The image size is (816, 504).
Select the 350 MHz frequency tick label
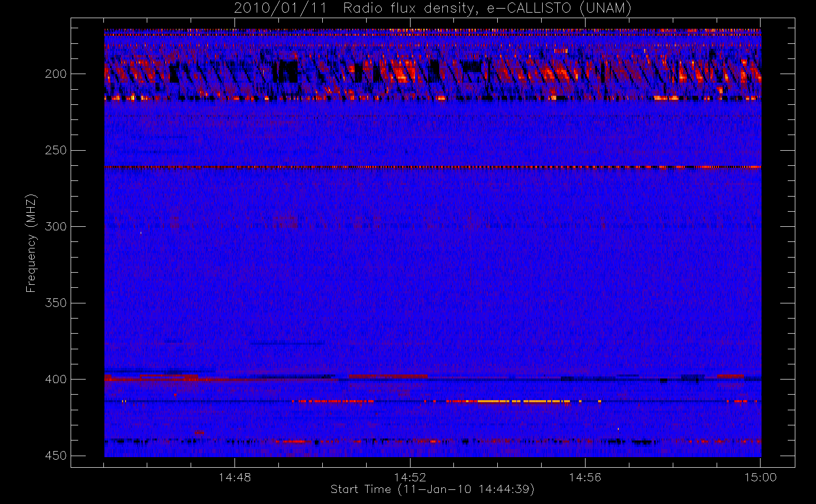[x=55, y=303]
